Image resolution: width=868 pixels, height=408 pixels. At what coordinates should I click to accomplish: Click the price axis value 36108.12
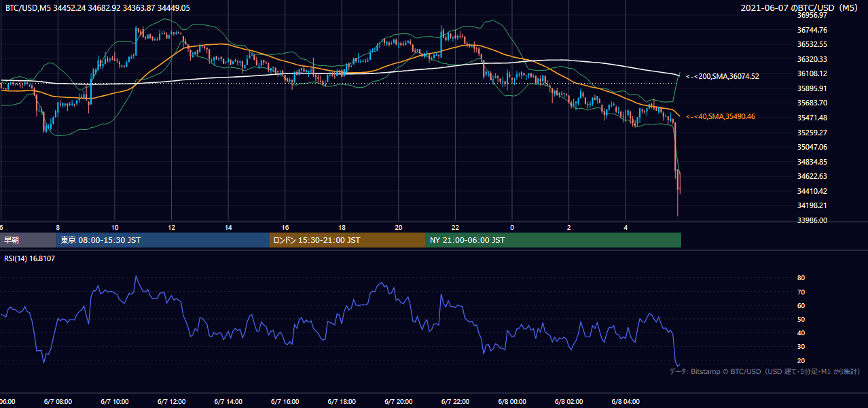(x=812, y=73)
